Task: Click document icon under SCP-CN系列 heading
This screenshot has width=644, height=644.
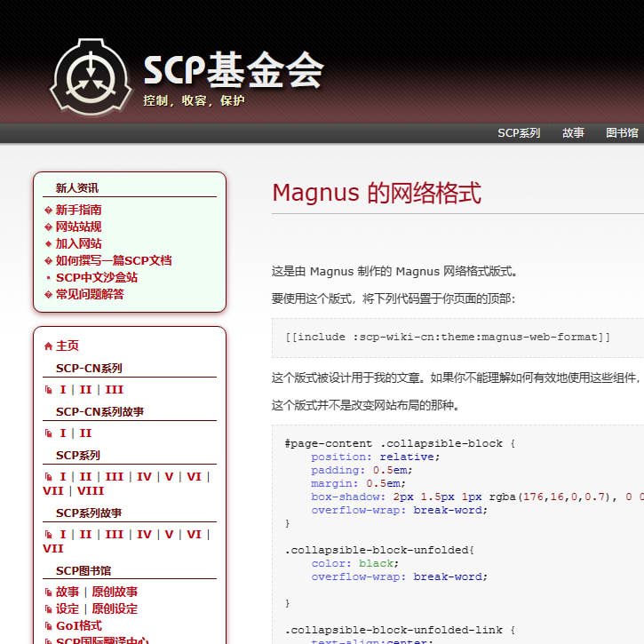Action: 48,390
